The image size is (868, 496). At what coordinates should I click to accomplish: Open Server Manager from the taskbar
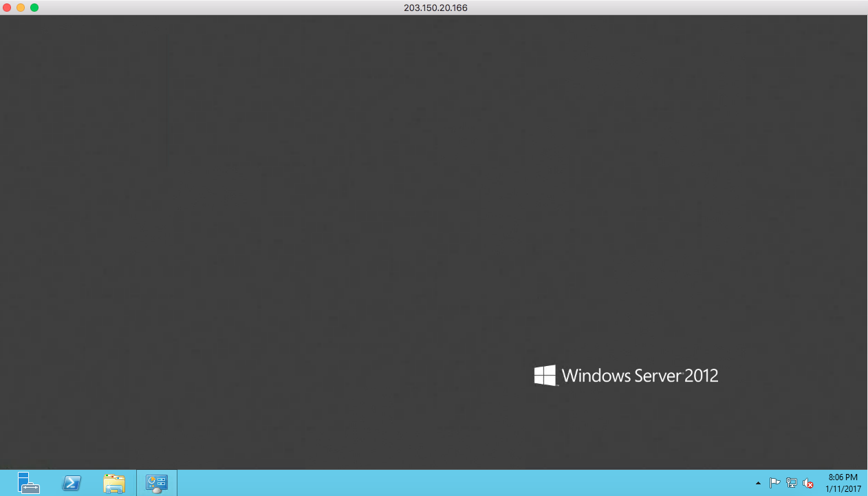29,483
